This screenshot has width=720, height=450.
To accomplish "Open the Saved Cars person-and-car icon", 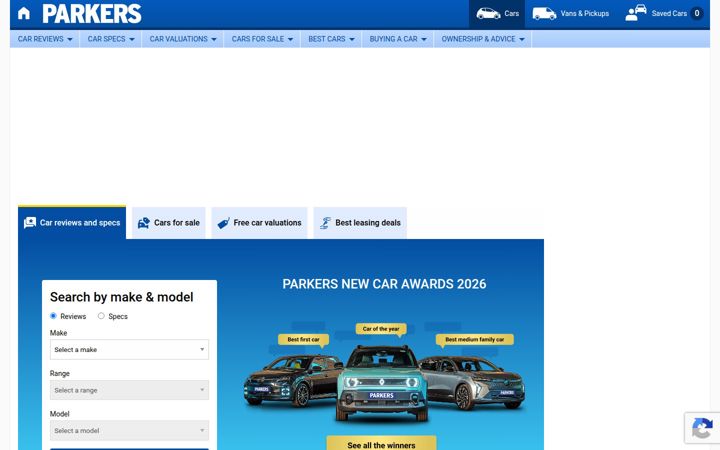I will pyautogui.click(x=636, y=13).
